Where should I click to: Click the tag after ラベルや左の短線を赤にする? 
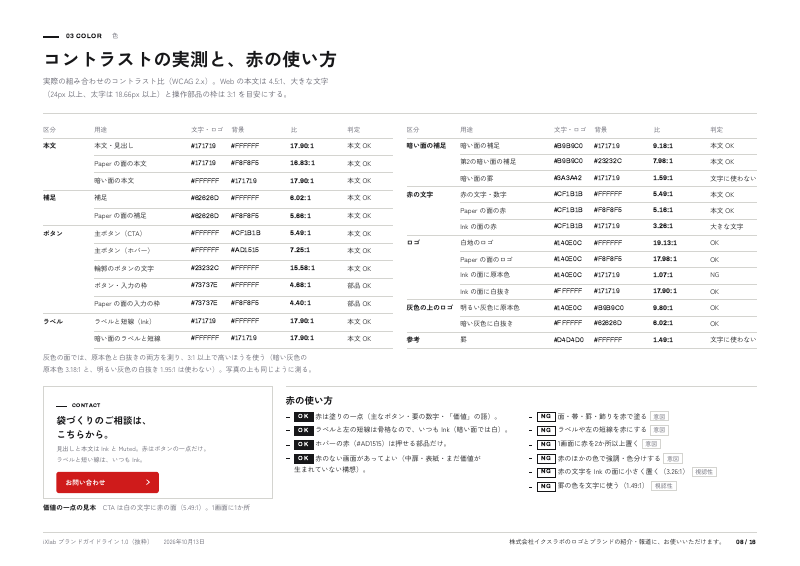tap(659, 430)
